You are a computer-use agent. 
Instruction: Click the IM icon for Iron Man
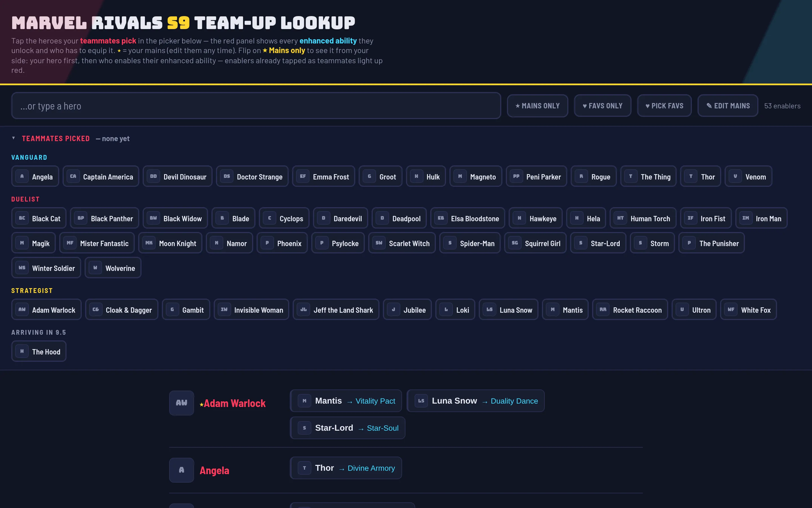pos(745,218)
